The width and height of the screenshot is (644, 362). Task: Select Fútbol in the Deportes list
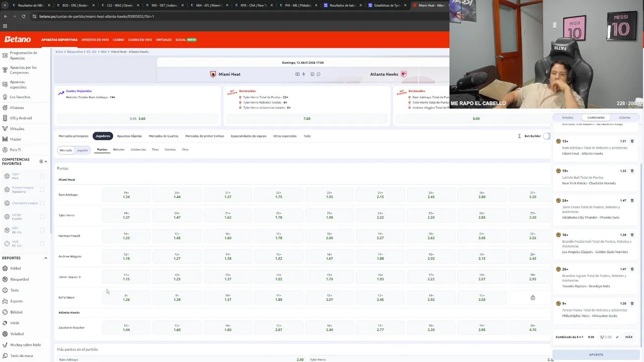coord(15,268)
